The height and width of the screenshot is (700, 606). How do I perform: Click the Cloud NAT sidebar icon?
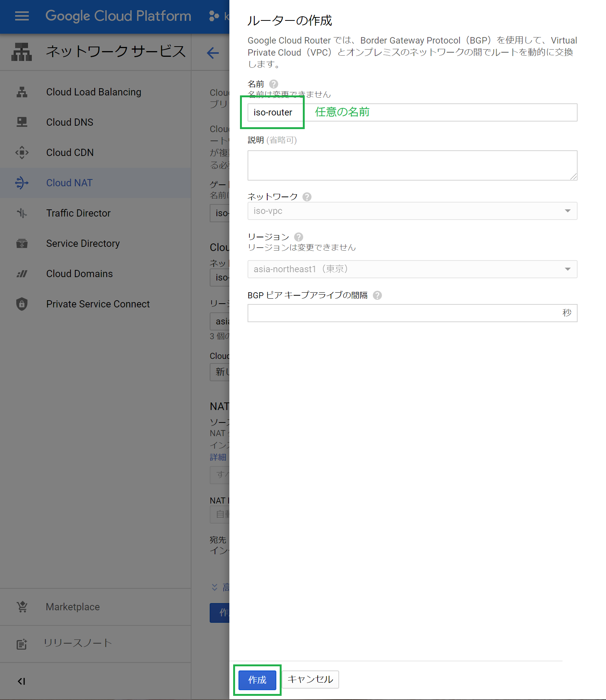[22, 183]
